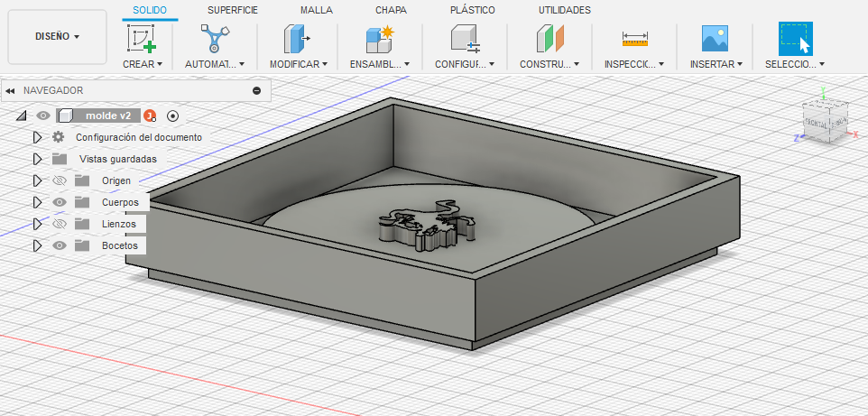
Task: Switch to the MALLA tab
Action: point(317,10)
